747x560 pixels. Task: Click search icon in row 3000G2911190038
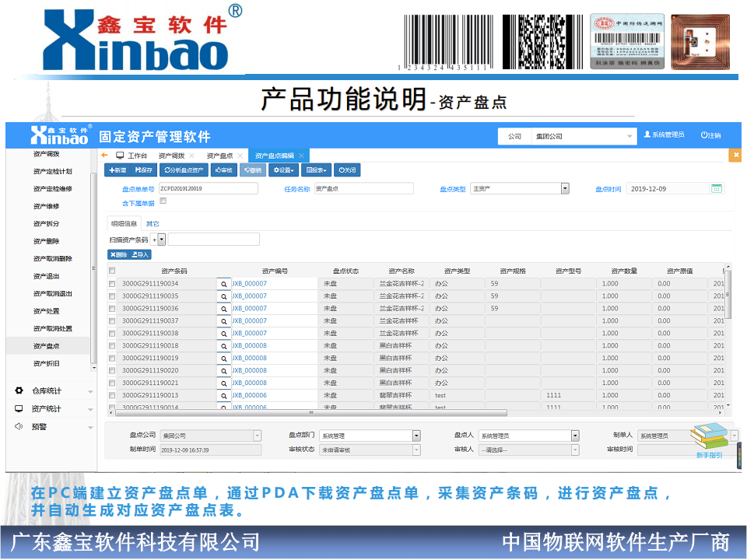[223, 334]
